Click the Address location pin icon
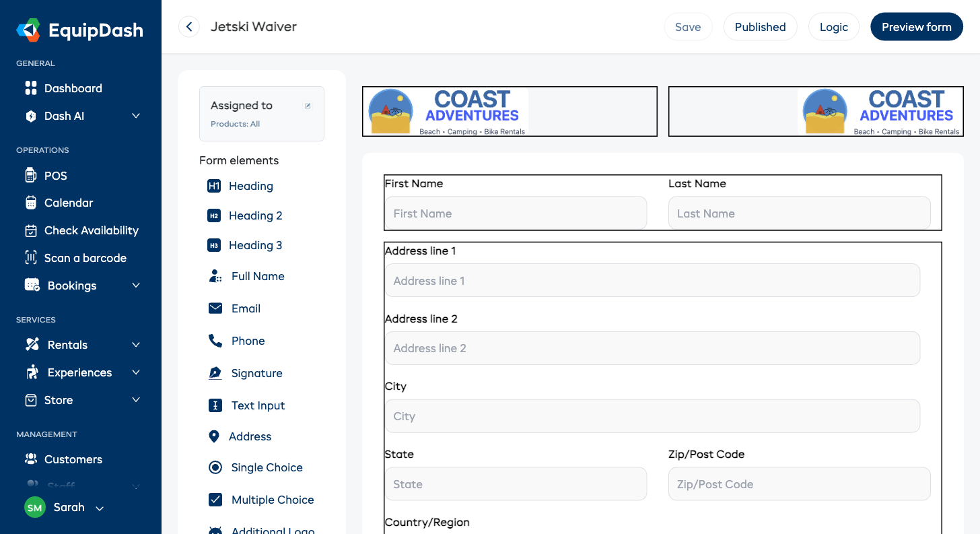980x534 pixels. (x=214, y=436)
